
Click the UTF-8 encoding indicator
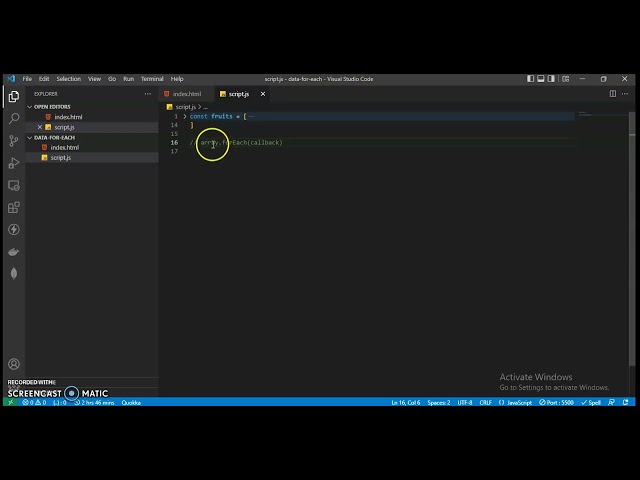click(x=465, y=402)
